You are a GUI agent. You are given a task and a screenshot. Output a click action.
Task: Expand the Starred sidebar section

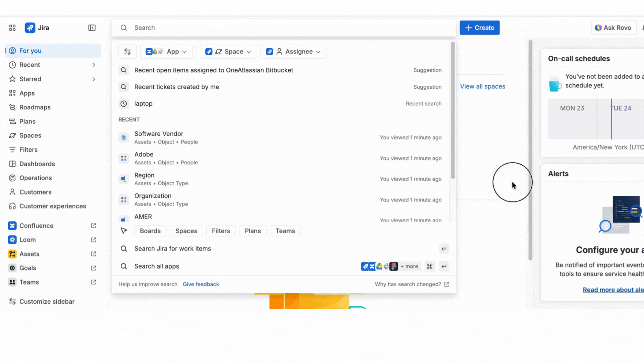pyautogui.click(x=94, y=79)
